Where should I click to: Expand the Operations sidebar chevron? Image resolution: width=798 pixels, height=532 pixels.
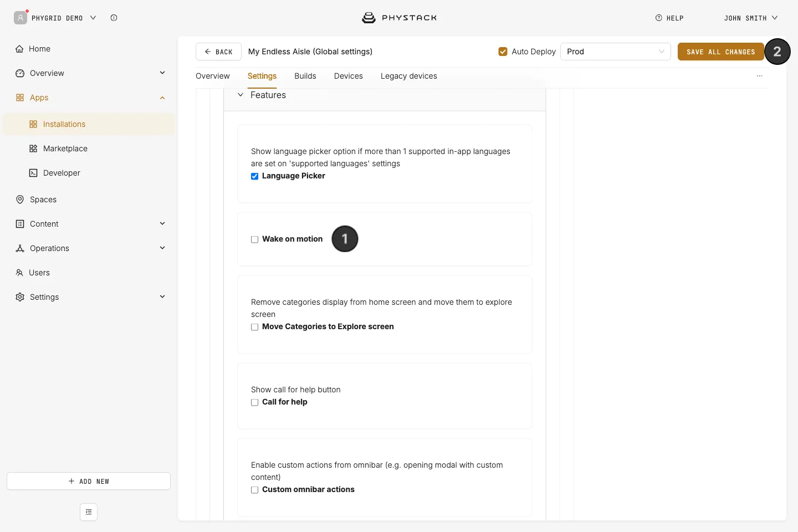pyautogui.click(x=162, y=248)
